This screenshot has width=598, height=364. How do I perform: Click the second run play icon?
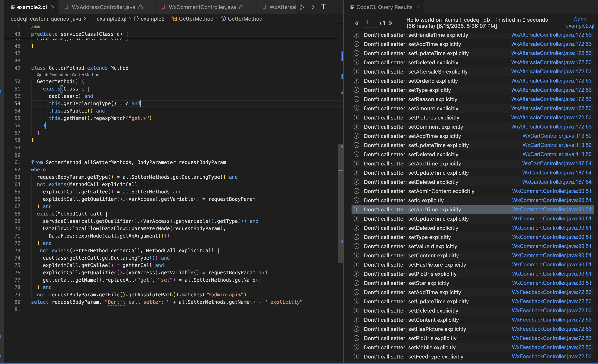point(313,7)
